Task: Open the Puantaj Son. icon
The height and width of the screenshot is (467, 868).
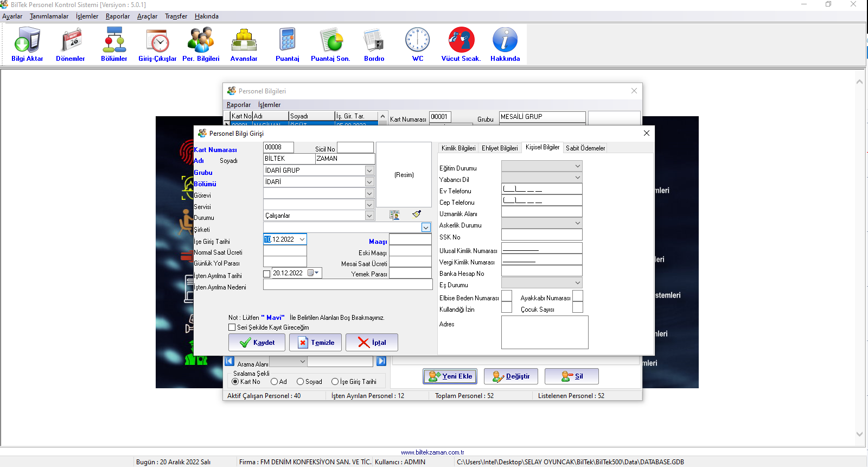Action: point(330,45)
